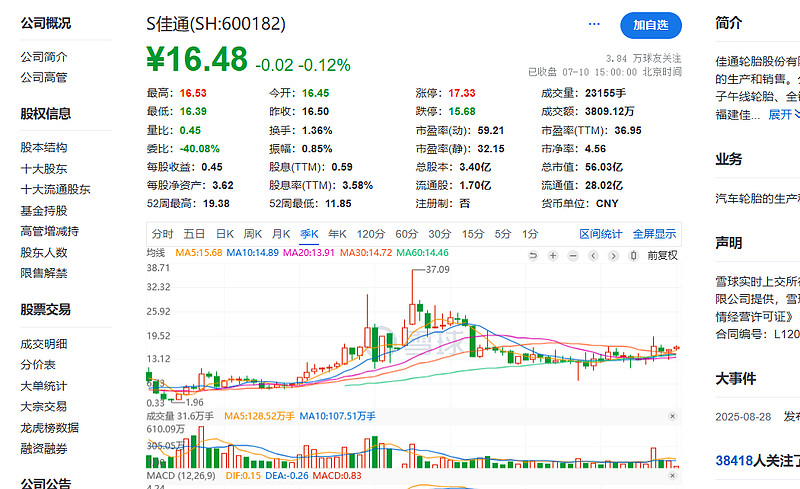Open 前复权 adjustment dropdown
The height and width of the screenshot is (489, 800).
[x=662, y=256]
